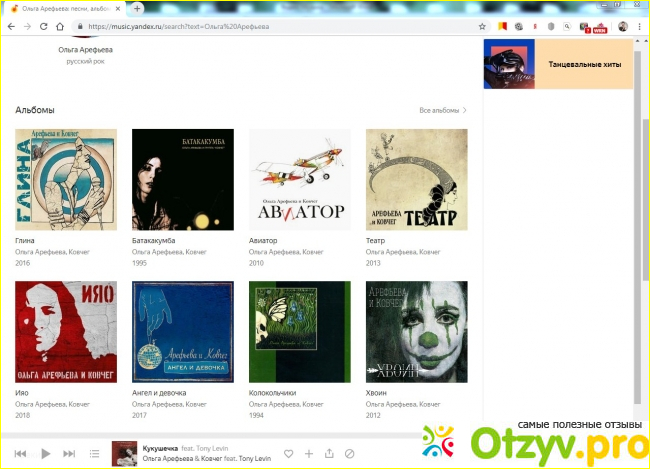Screen dimensions: 650x469
Task: Click the Ияо album title
Action: click(x=22, y=393)
